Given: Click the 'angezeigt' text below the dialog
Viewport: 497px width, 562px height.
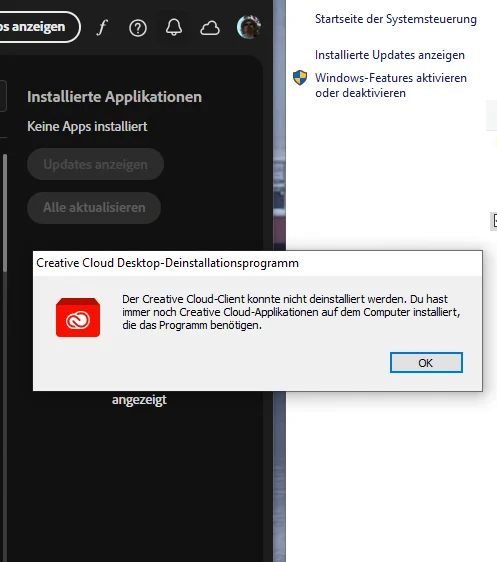Looking at the screenshot, I should pyautogui.click(x=139, y=400).
